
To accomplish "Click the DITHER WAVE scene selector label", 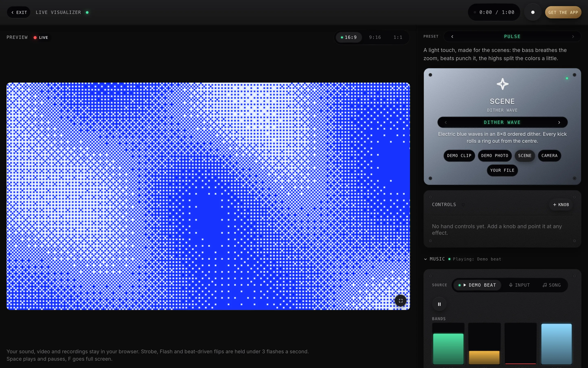I will (x=502, y=122).
